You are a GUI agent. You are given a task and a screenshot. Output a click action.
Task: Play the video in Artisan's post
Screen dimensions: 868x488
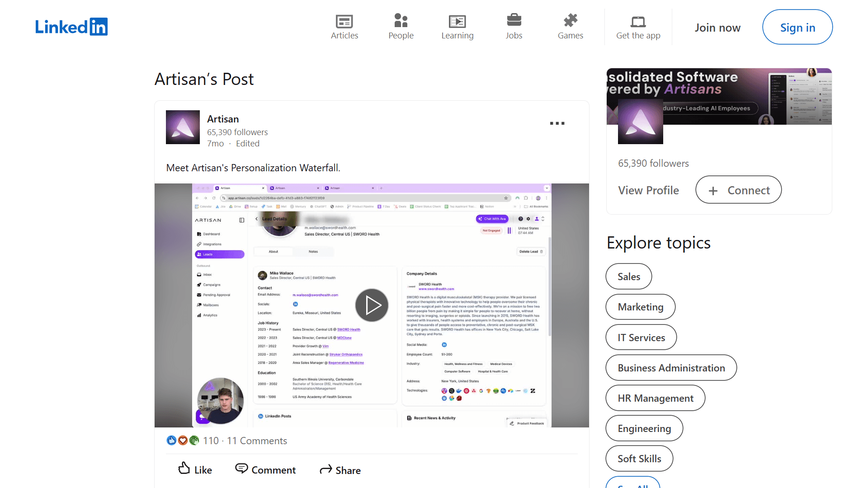pyautogui.click(x=372, y=305)
